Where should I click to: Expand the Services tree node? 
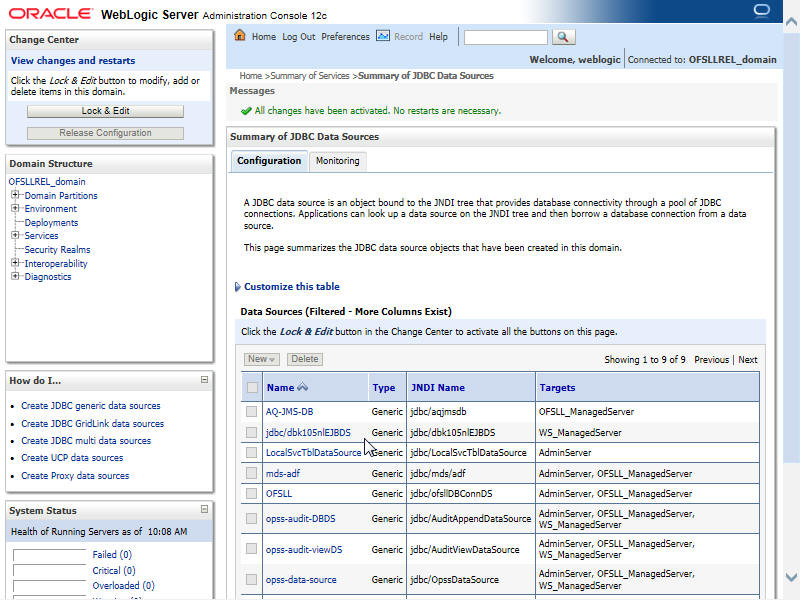point(15,235)
